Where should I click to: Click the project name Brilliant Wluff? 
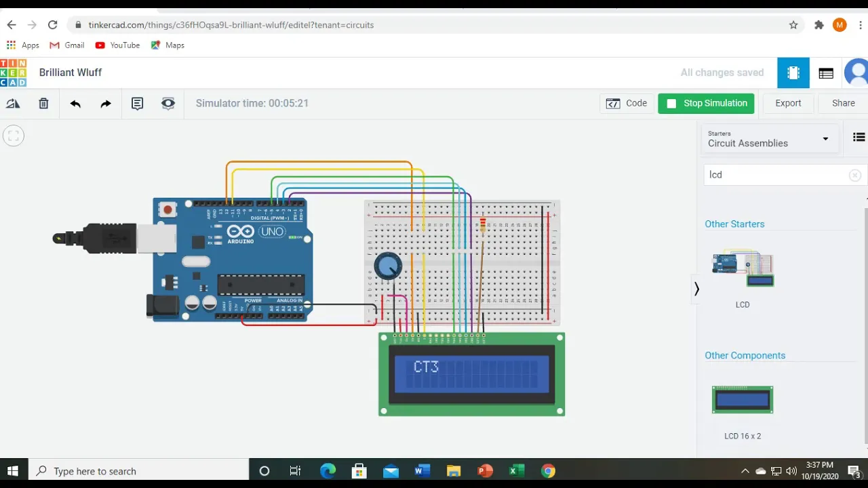(71, 73)
